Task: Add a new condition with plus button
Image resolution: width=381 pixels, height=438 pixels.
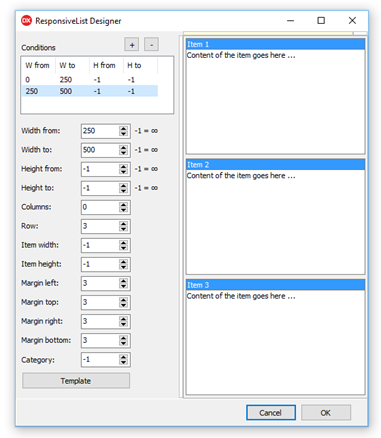Action: [x=132, y=45]
